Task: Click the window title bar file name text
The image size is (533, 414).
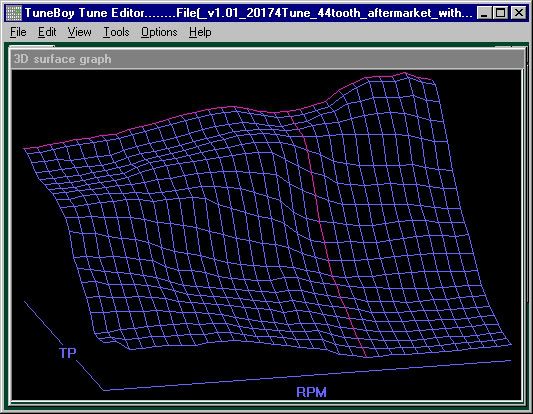Action: (x=324, y=13)
